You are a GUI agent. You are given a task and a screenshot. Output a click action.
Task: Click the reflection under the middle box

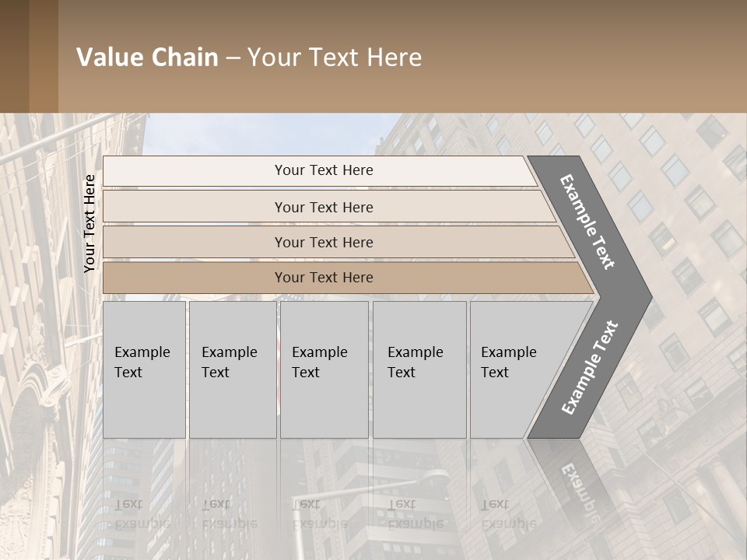(319, 513)
